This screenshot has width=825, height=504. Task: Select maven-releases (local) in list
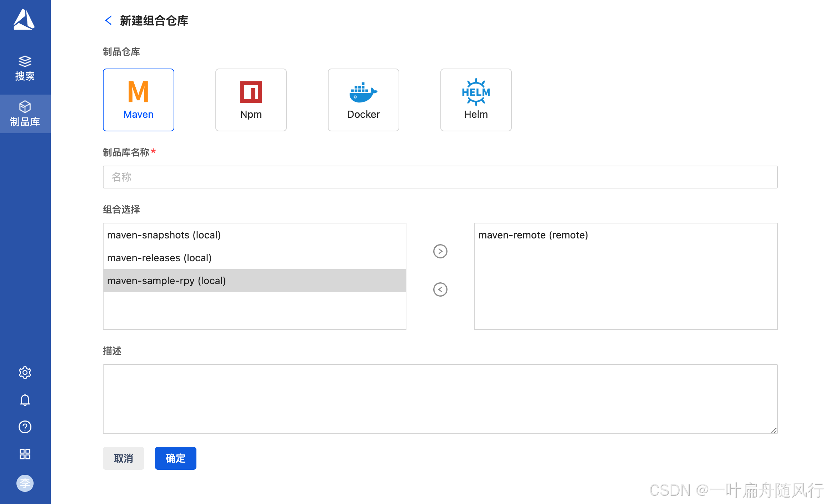pos(255,258)
